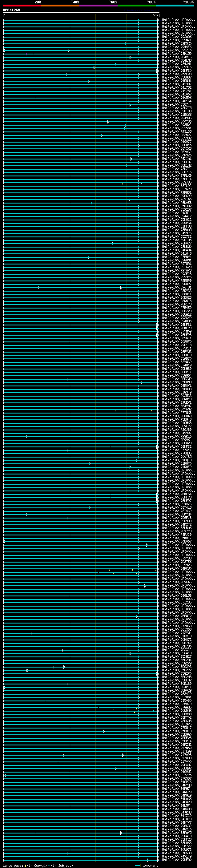Click the orange ~40% identity color bar

tap(60, 6)
